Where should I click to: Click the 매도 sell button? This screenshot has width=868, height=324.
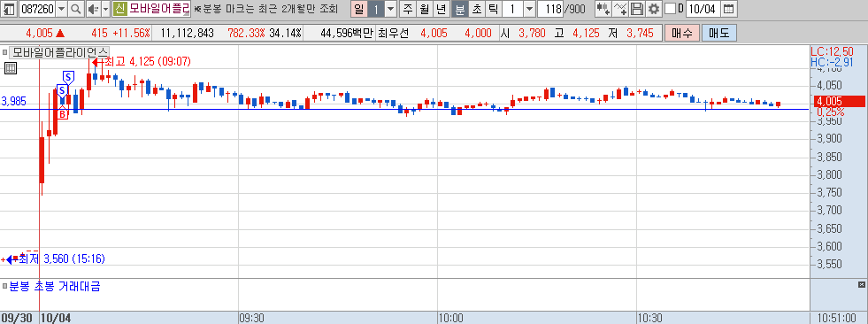click(x=719, y=34)
